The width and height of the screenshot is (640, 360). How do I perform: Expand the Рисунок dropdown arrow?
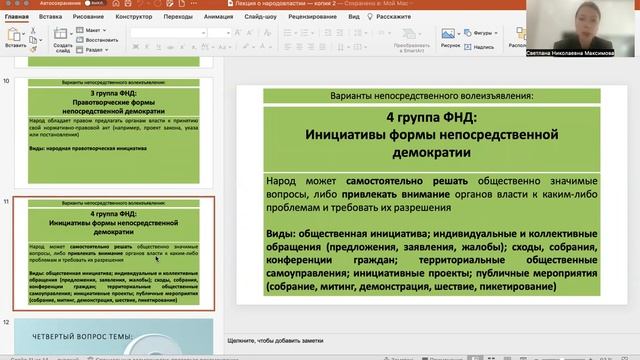tap(459, 34)
